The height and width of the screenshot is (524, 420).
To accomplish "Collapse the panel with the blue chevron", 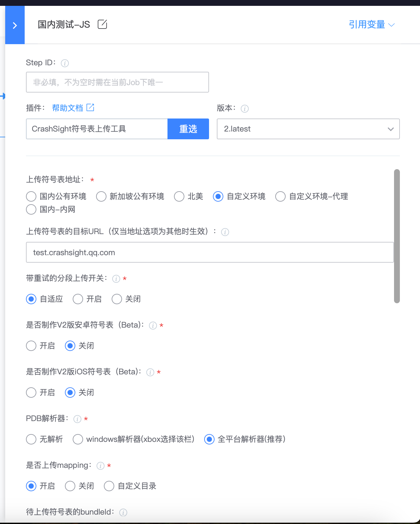I will coord(15,25).
